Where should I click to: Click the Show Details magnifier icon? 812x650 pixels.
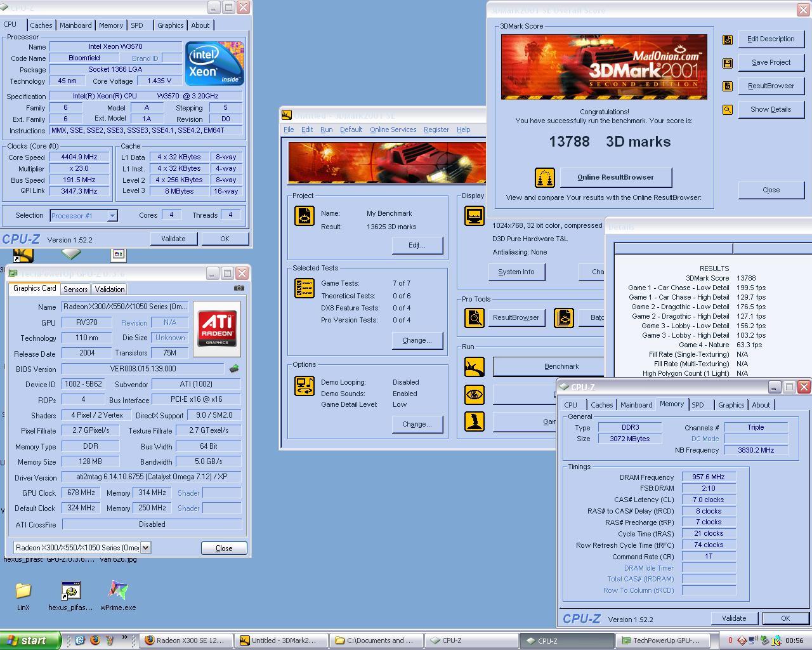tap(728, 110)
